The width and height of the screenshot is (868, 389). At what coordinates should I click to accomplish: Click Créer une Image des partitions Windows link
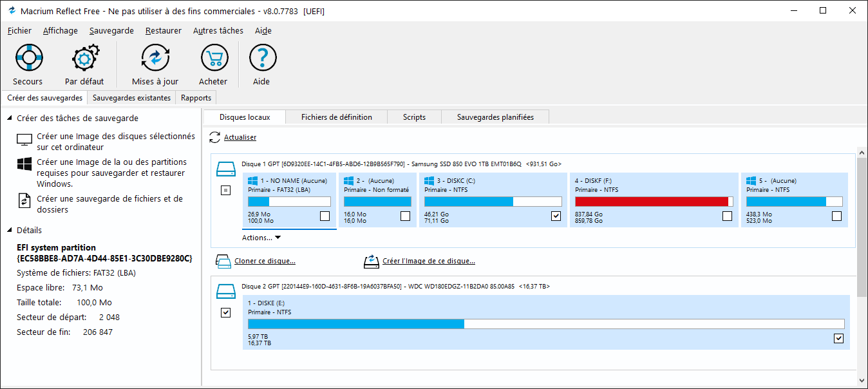[112, 173]
